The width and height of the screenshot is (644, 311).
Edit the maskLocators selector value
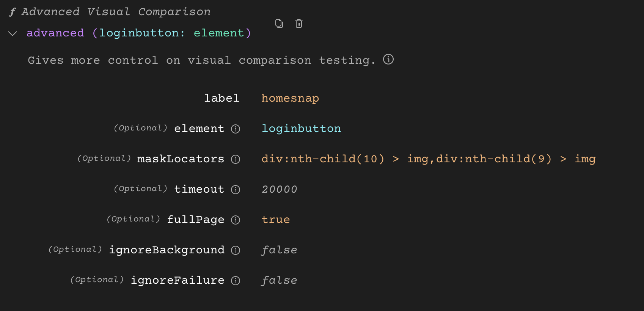point(428,159)
